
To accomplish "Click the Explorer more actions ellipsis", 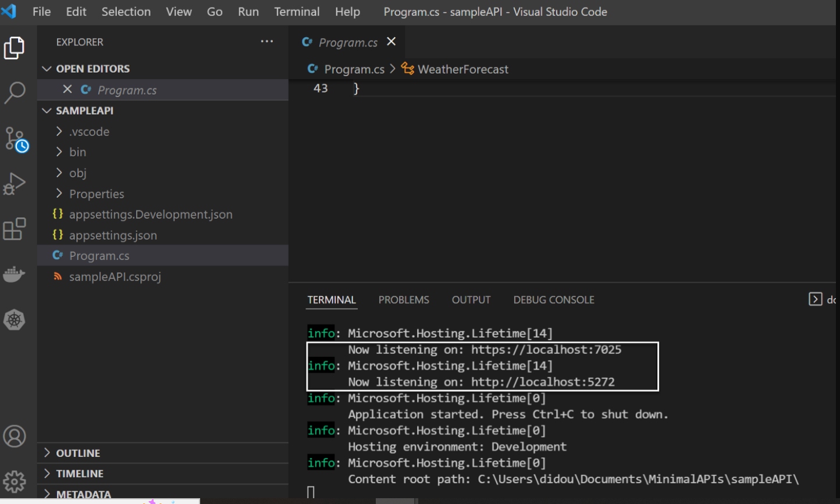I will pyautogui.click(x=267, y=42).
